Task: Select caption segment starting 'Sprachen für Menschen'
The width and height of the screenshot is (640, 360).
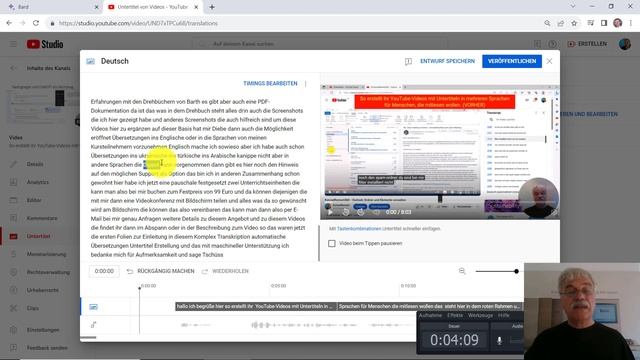Action: [x=430, y=306]
